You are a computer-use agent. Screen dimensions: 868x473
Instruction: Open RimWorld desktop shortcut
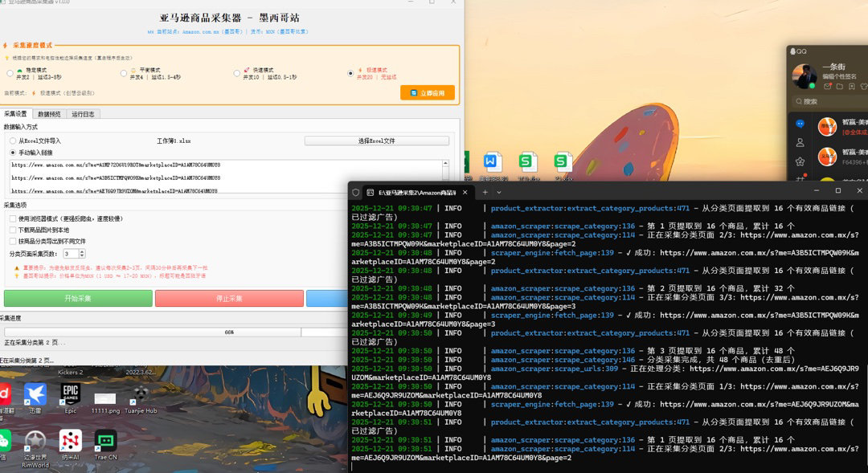pos(35,447)
